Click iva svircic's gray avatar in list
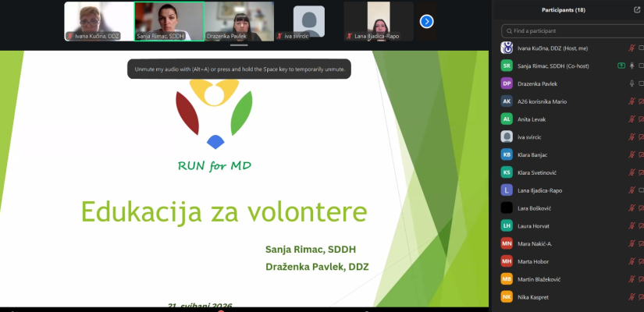The image size is (644, 312). pyautogui.click(x=507, y=136)
